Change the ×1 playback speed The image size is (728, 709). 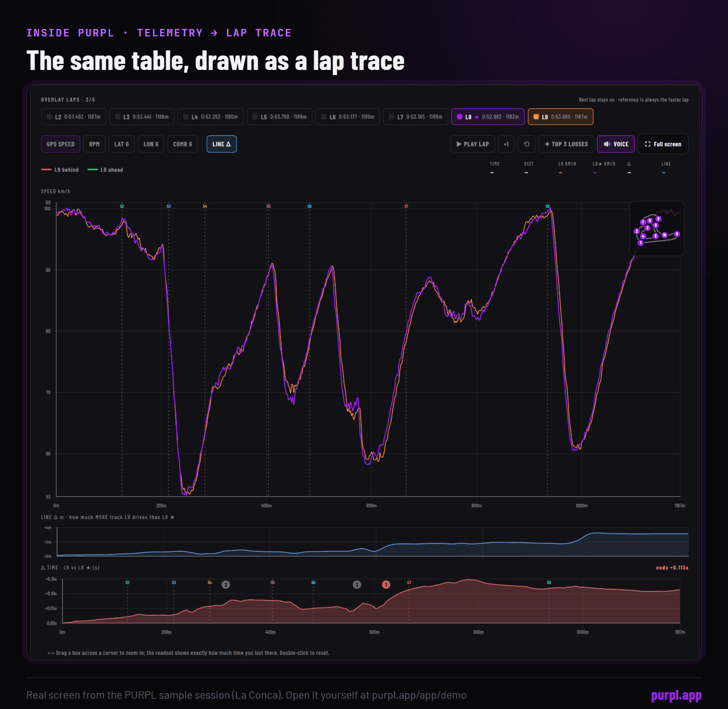(506, 144)
